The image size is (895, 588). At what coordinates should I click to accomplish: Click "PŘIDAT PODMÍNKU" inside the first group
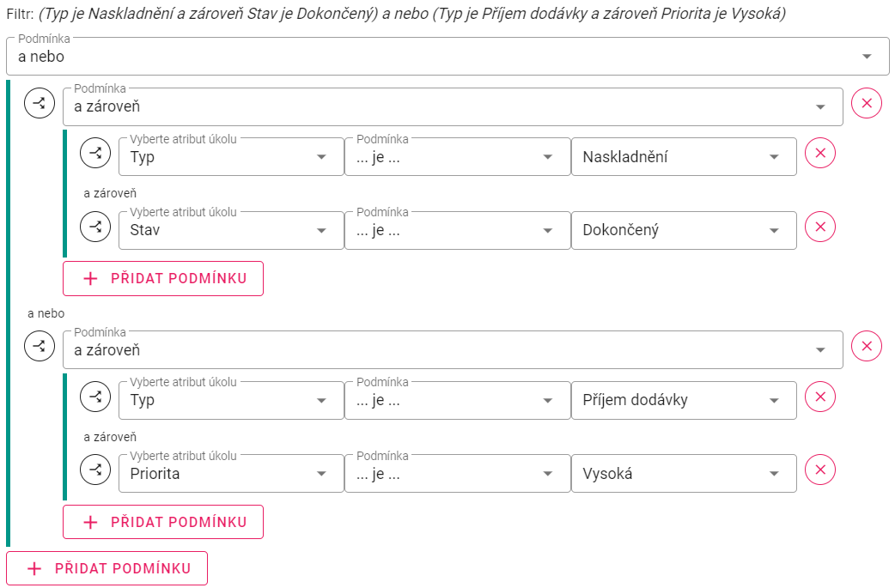(163, 278)
